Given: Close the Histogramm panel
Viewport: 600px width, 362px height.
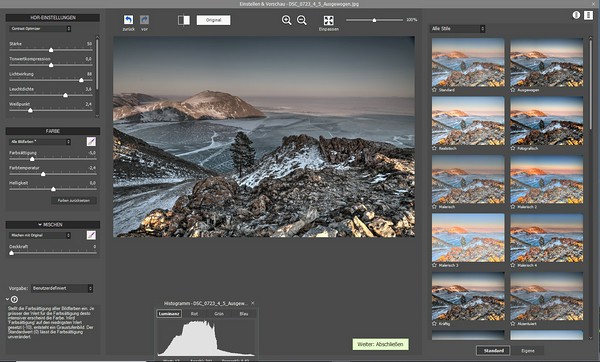Looking at the screenshot, I should (x=253, y=303).
